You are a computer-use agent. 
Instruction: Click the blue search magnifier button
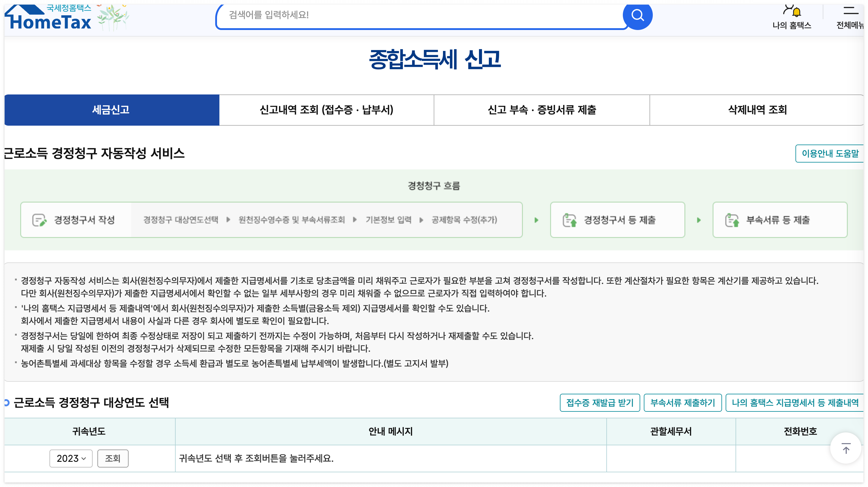(x=637, y=15)
